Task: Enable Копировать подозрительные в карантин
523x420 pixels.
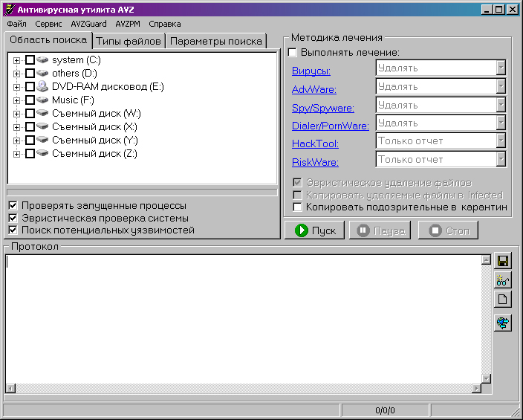Action: 297,207
